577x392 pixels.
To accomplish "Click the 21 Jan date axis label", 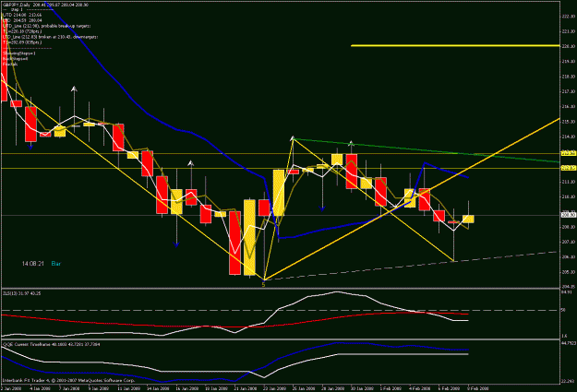I will 245,388.
